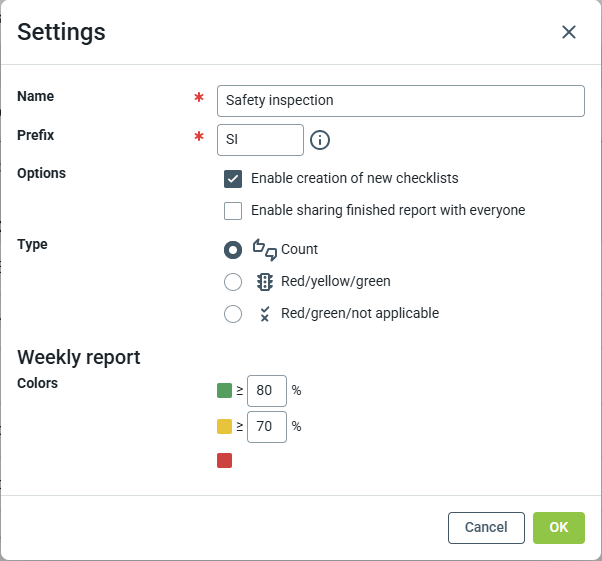Select the Count type radio button
Viewport: 602px width, 561px height.
click(x=233, y=250)
